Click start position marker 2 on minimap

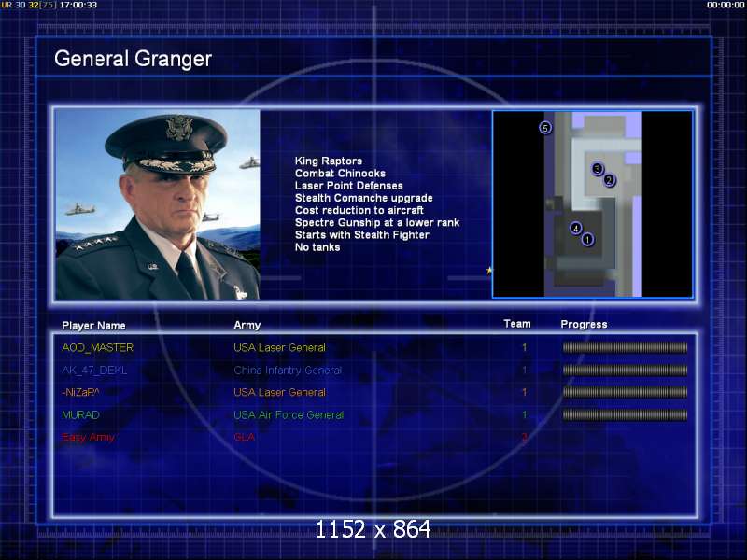tap(609, 180)
